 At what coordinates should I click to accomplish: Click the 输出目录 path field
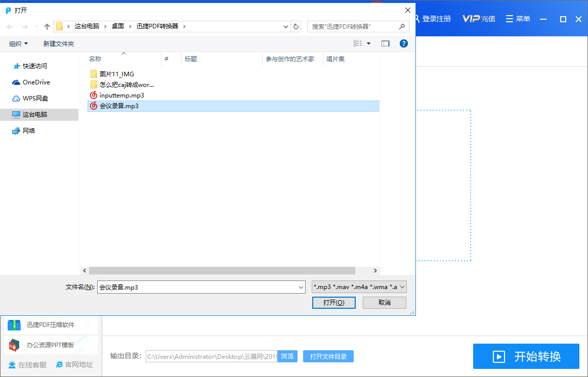[212, 356]
